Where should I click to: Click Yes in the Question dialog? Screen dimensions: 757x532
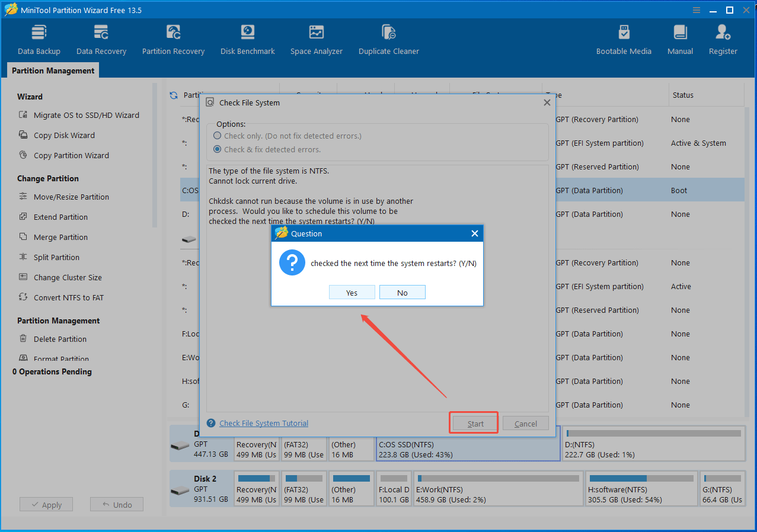tap(352, 292)
